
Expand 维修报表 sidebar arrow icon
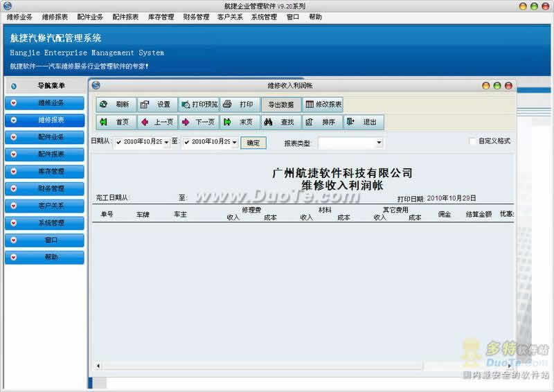pos(13,121)
